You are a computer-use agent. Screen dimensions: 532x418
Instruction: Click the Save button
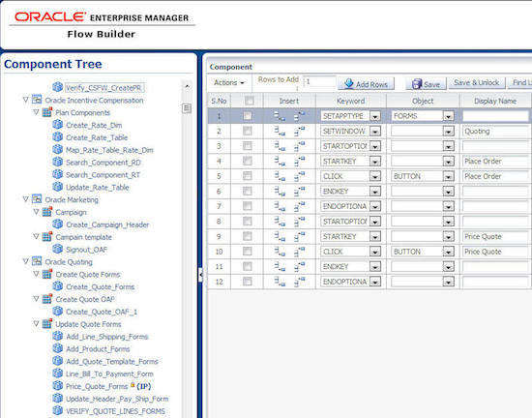pos(426,84)
